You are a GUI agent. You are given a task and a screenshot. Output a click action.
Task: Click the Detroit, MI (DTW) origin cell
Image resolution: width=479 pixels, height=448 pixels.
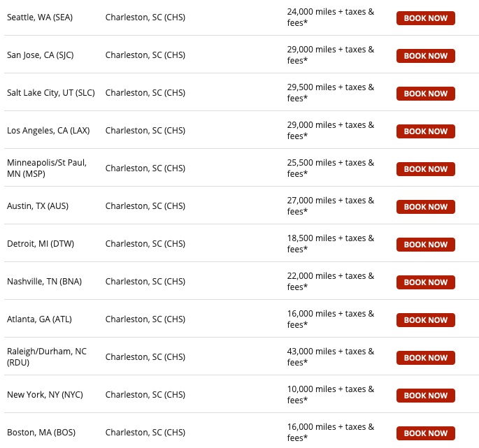[41, 244]
